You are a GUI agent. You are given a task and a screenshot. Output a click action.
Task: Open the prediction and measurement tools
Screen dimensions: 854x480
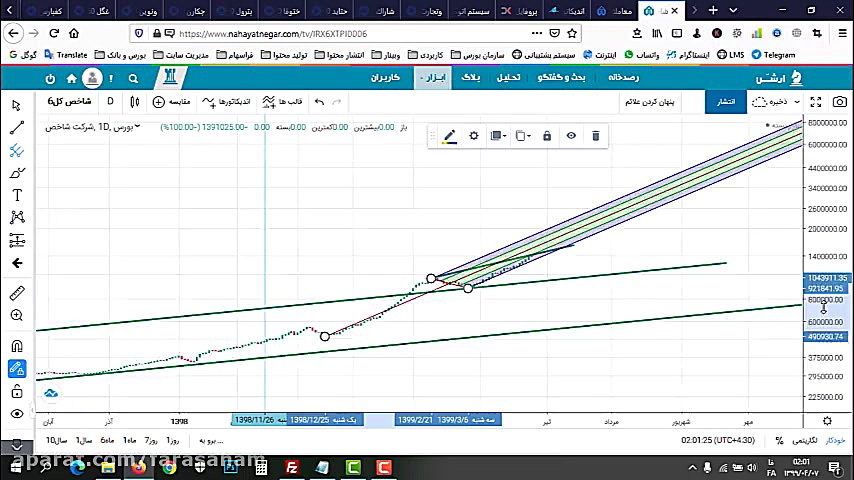coord(17,240)
